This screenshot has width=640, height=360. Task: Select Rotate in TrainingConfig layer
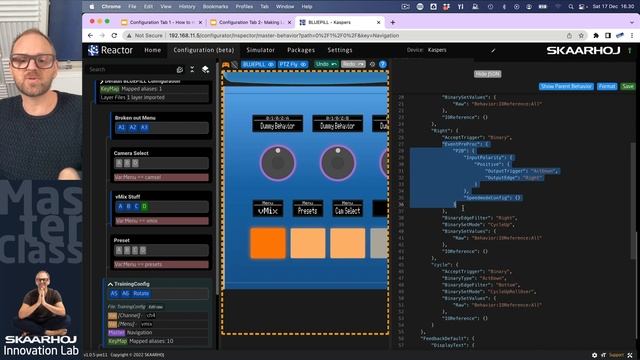coord(141,293)
